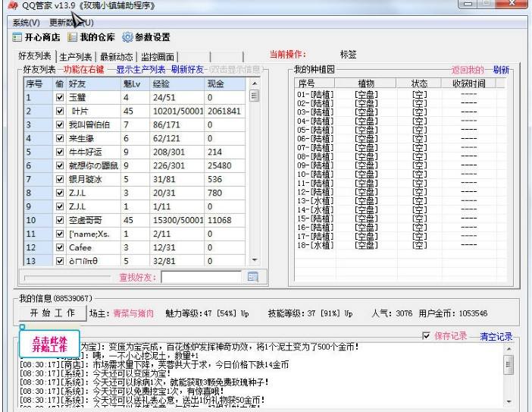
Task: Switch to the 生产列表 tab
Action: click(76, 56)
